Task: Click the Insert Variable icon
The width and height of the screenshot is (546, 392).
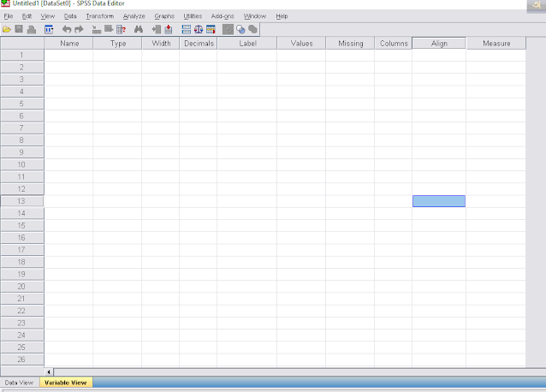Action: click(169, 30)
